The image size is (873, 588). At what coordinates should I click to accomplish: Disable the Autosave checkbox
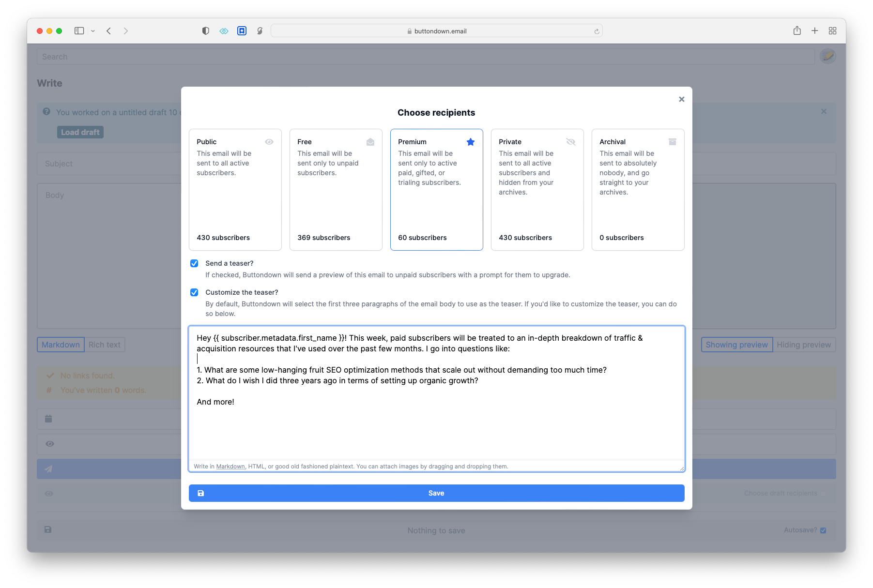click(823, 530)
